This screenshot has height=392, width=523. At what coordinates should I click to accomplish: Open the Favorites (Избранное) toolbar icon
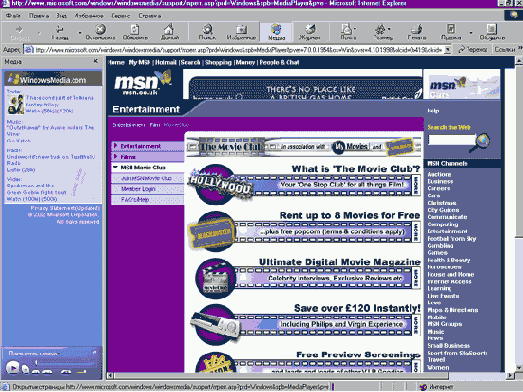[x=241, y=32]
